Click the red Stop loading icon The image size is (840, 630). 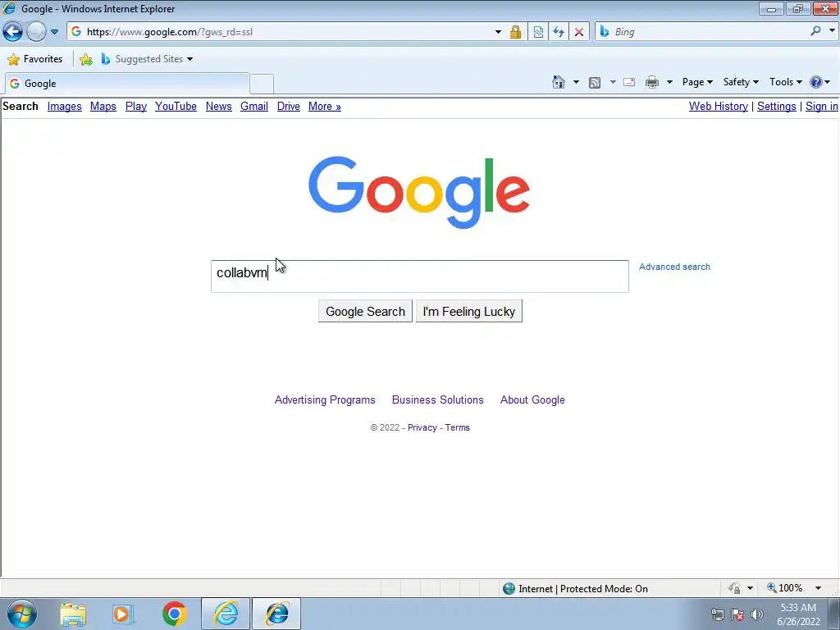click(579, 32)
